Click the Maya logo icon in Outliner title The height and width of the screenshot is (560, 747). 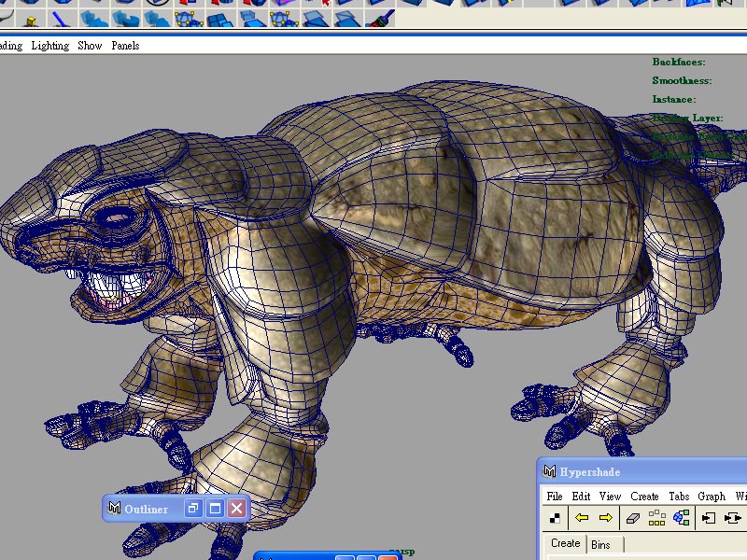(114, 508)
